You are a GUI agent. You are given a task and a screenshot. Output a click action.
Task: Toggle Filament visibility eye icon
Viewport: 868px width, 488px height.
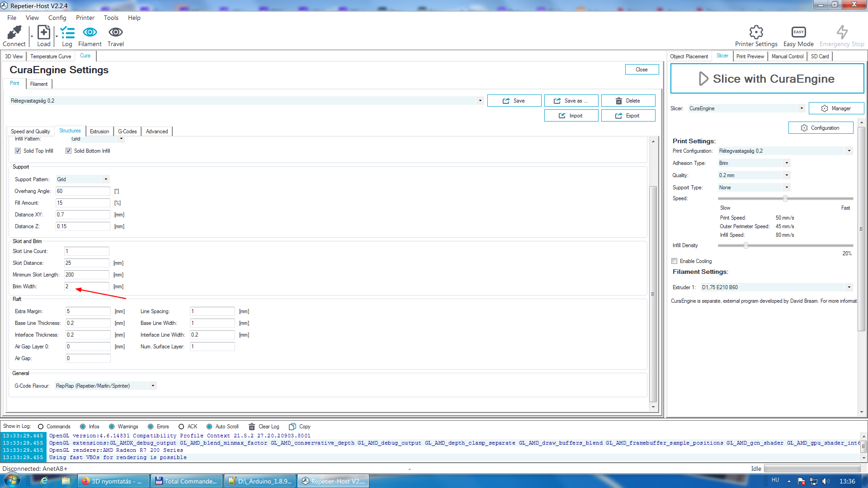point(90,33)
